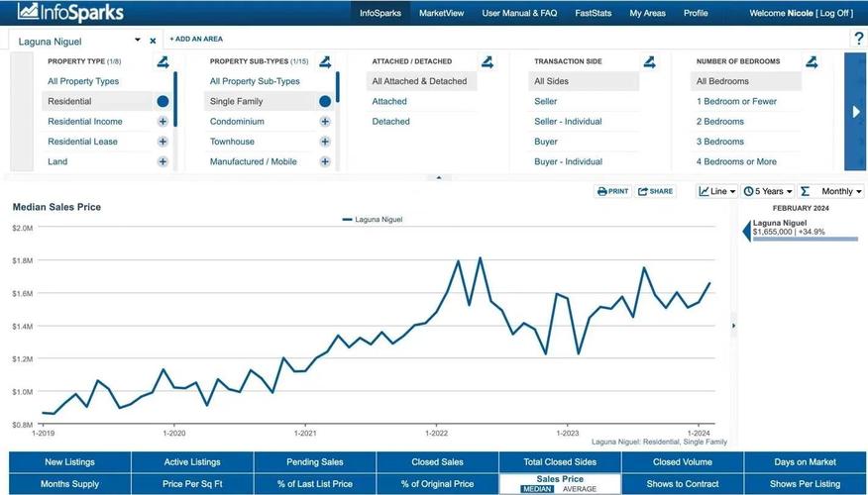868x495 pixels.
Task: Click the Share icon button
Action: click(x=655, y=191)
